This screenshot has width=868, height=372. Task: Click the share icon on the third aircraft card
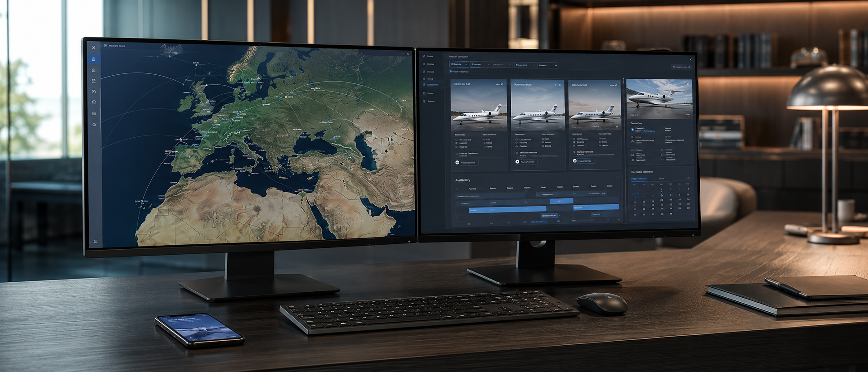(x=616, y=85)
